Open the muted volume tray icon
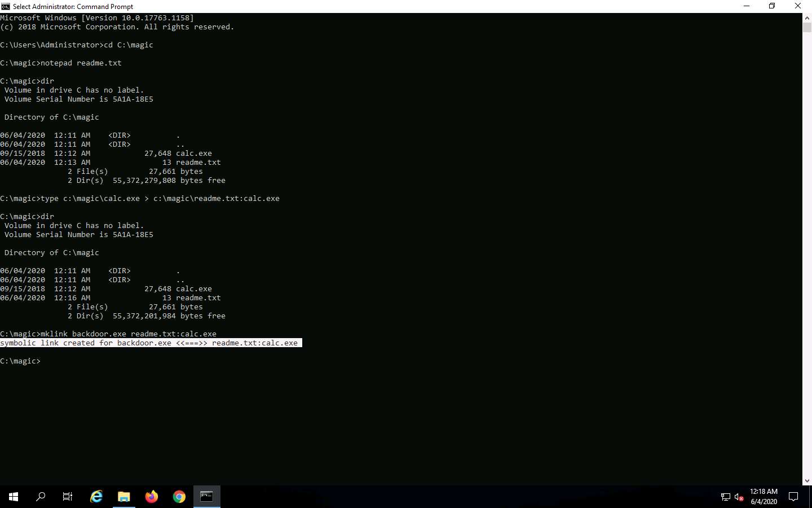Viewport: 812px width, 508px height. [739, 497]
